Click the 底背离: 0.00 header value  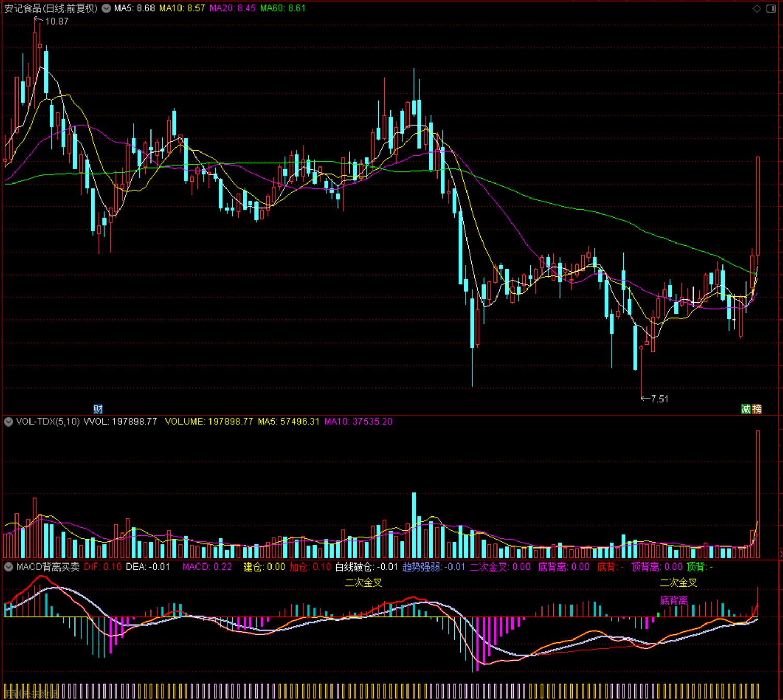pos(564,567)
